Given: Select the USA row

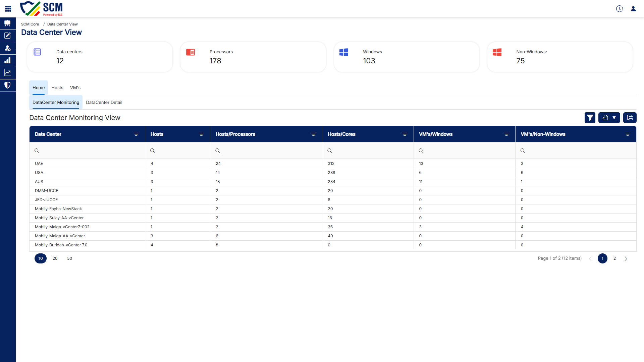Looking at the screenshot, I should (x=333, y=173).
